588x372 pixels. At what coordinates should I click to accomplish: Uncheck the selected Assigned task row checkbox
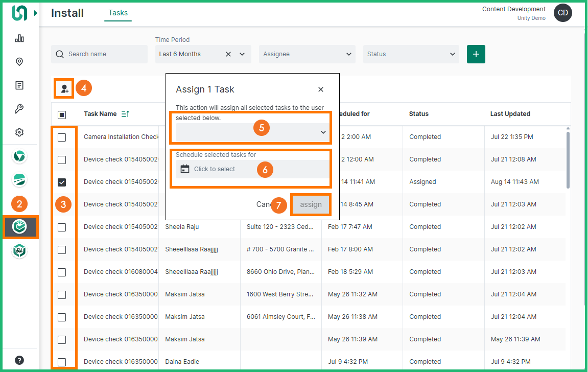(62, 182)
